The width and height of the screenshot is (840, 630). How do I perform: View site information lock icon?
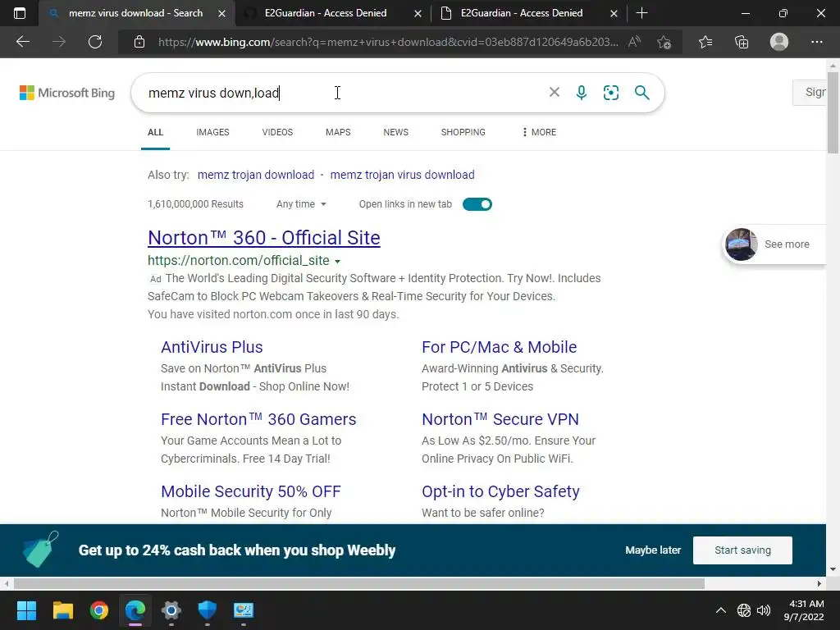[139, 42]
